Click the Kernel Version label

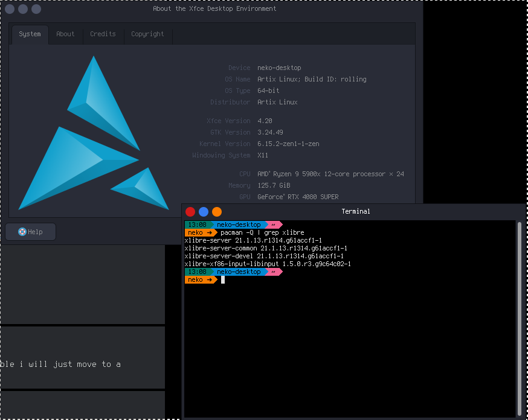[x=225, y=144]
